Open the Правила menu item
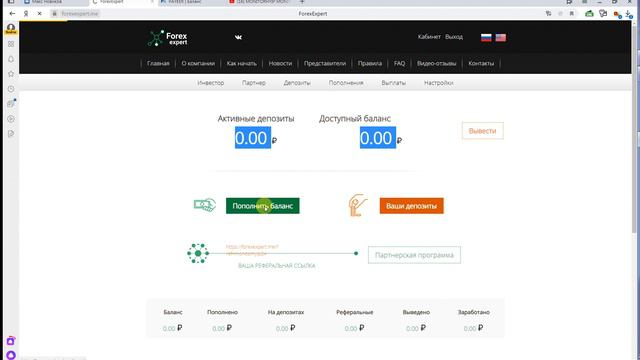The image size is (640, 360). [x=370, y=63]
